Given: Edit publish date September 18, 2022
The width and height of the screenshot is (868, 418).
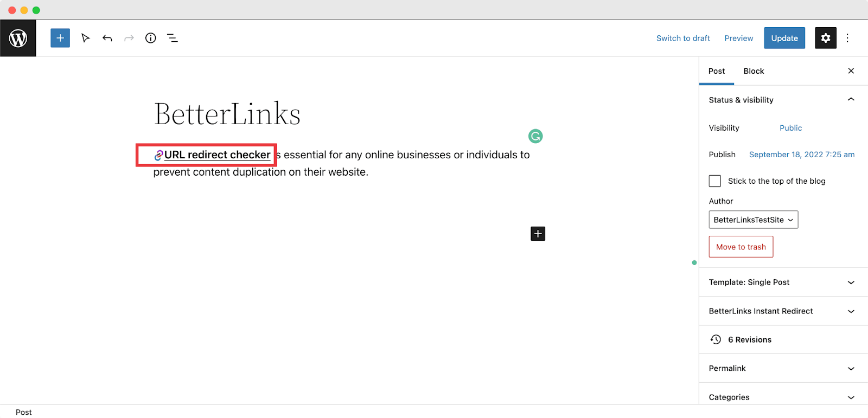Looking at the screenshot, I should click(x=802, y=155).
